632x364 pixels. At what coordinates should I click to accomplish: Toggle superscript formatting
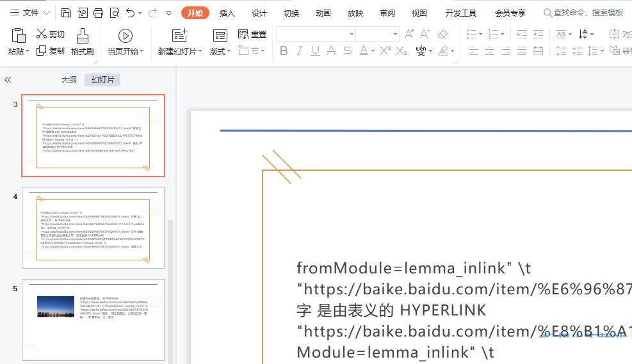point(385,51)
